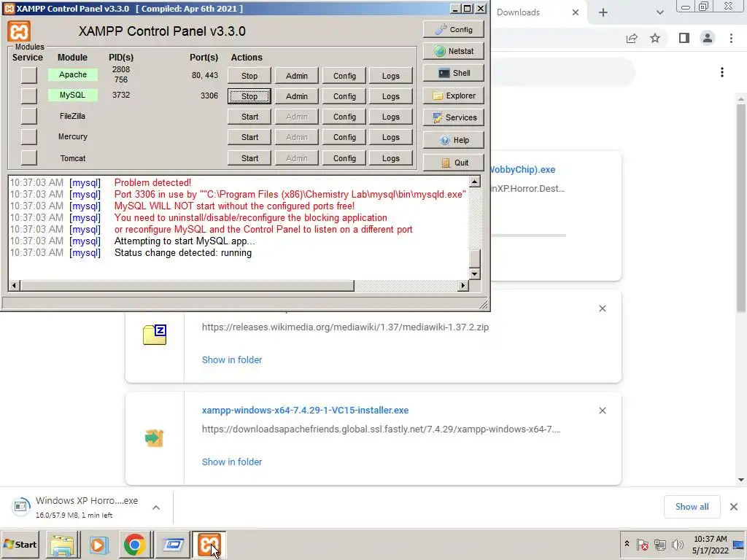This screenshot has height=560, width=747.
Task: Start the Mercury module
Action: point(249,137)
